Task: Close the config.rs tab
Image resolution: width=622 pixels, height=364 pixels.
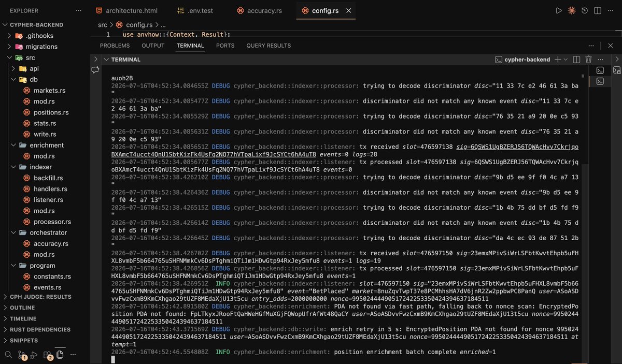Action: [x=349, y=10]
